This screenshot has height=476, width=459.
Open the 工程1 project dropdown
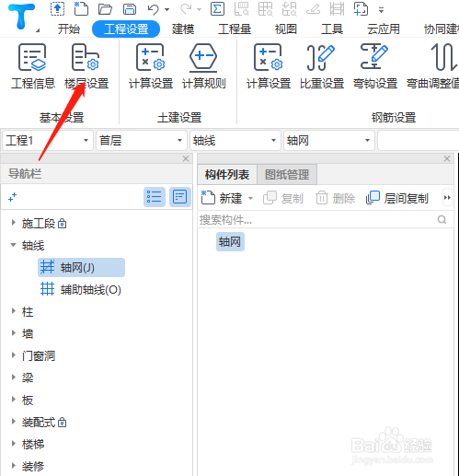pos(48,141)
